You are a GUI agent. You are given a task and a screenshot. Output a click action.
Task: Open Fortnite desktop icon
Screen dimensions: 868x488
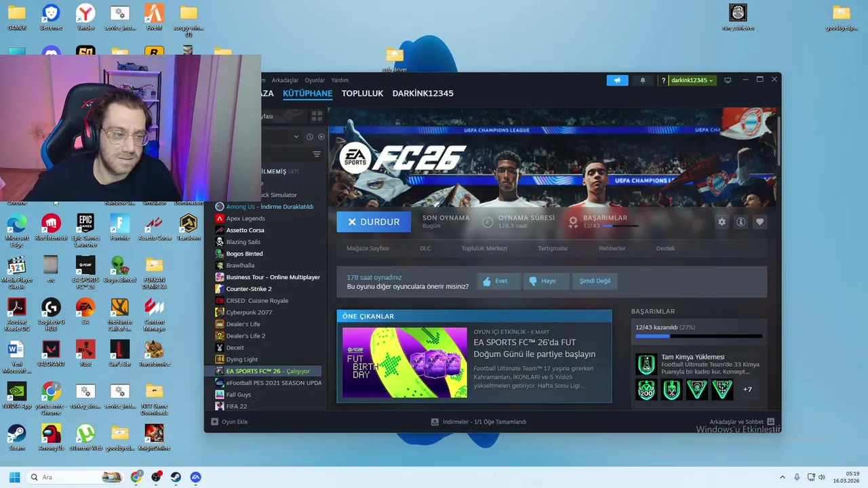click(x=120, y=226)
